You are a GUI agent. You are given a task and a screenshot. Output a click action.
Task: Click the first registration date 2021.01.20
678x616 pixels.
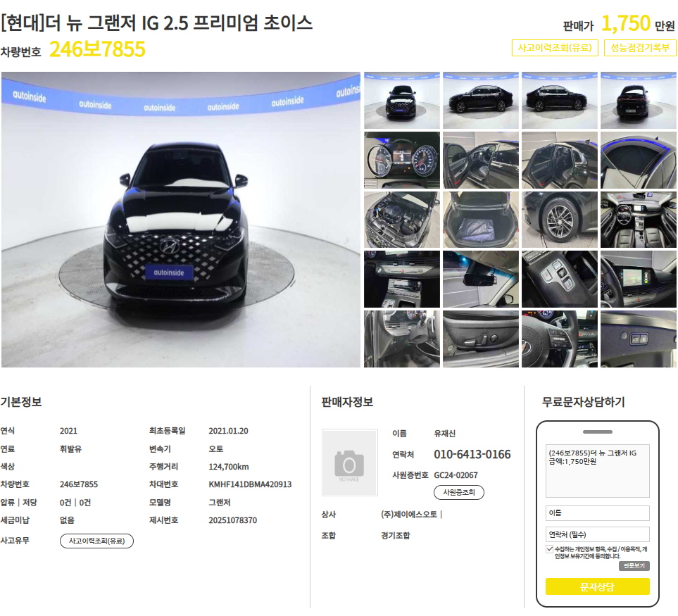[228, 431]
